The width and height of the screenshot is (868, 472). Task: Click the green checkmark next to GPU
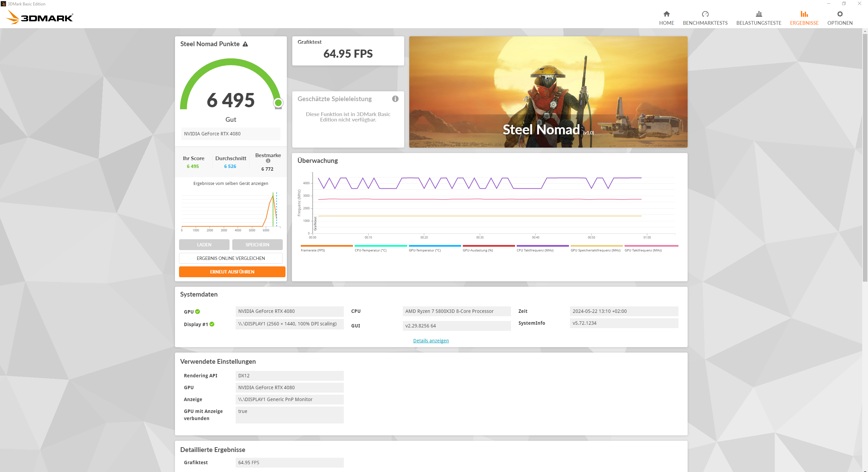[198, 311]
